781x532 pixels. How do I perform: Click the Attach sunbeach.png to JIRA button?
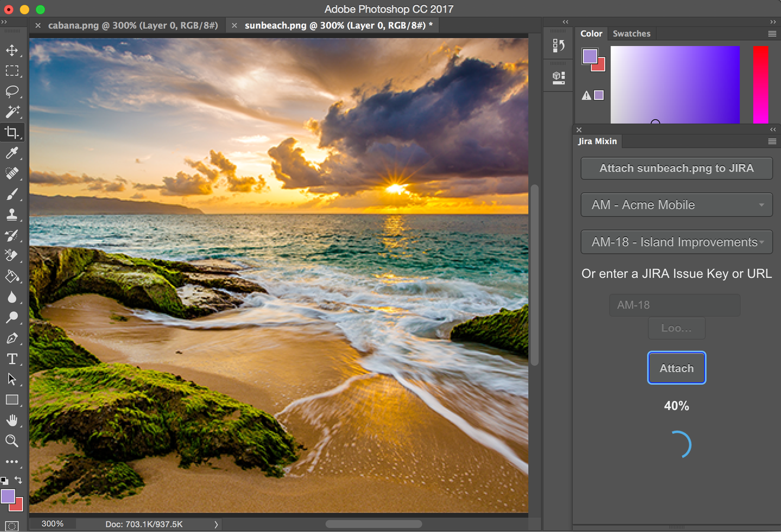point(677,168)
